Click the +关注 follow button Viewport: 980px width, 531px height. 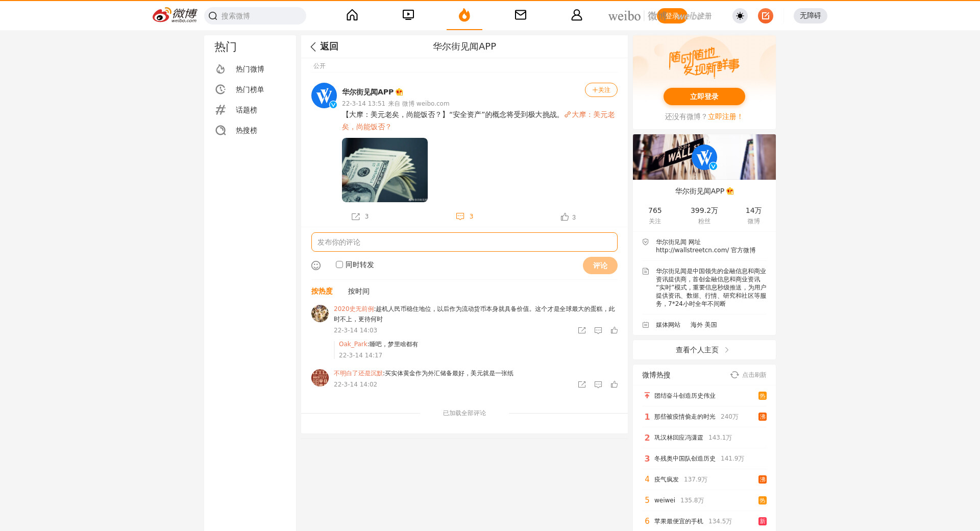pyautogui.click(x=601, y=90)
